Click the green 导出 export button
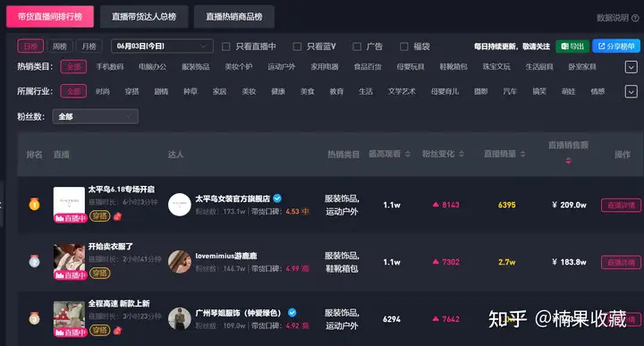Screen dimensions: 644x346 (x=572, y=46)
